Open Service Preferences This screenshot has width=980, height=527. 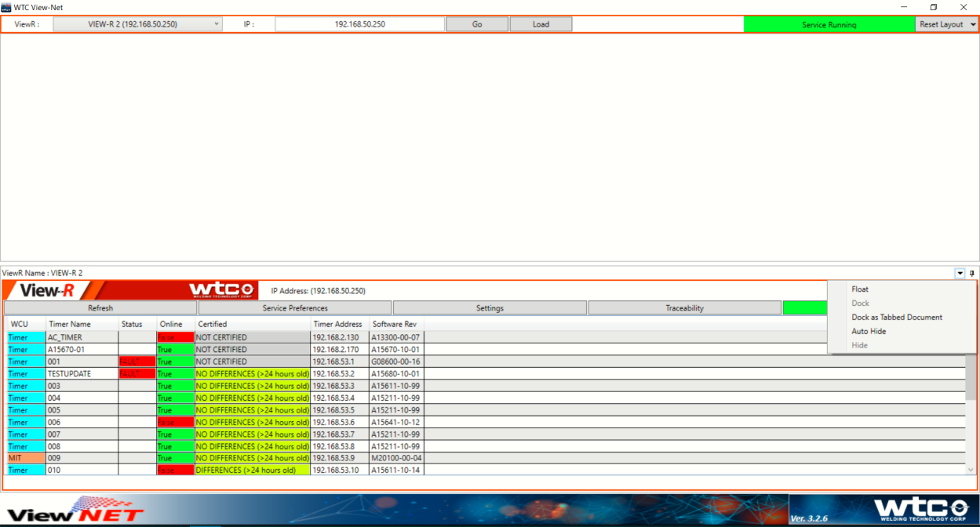click(x=295, y=308)
